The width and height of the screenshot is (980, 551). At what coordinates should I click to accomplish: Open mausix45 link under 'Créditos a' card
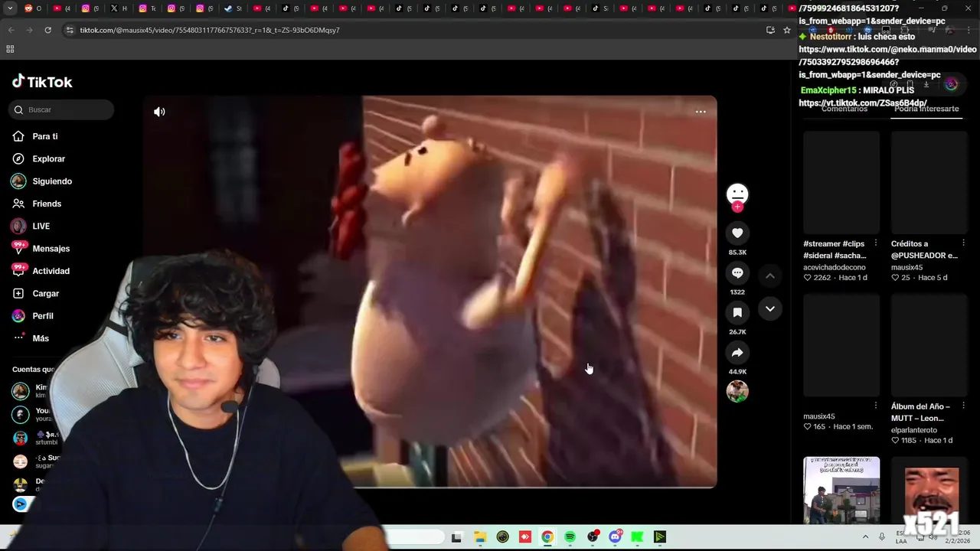[x=906, y=267]
